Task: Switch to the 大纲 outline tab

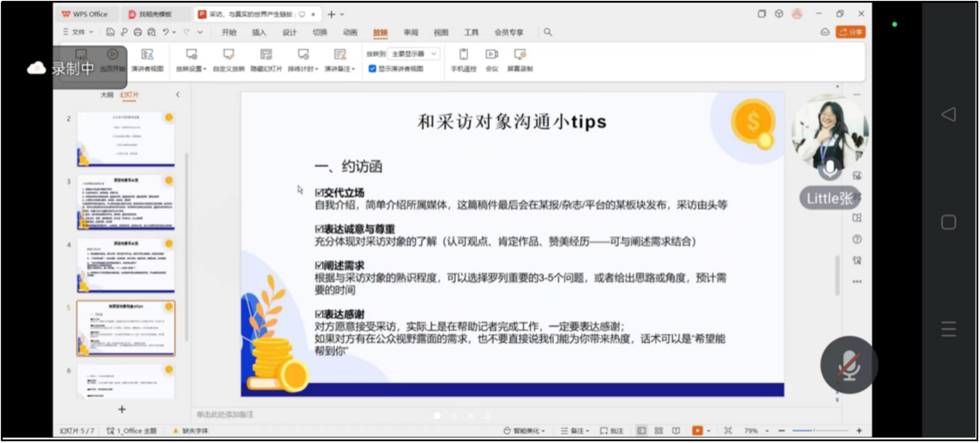Action: pyautogui.click(x=107, y=95)
